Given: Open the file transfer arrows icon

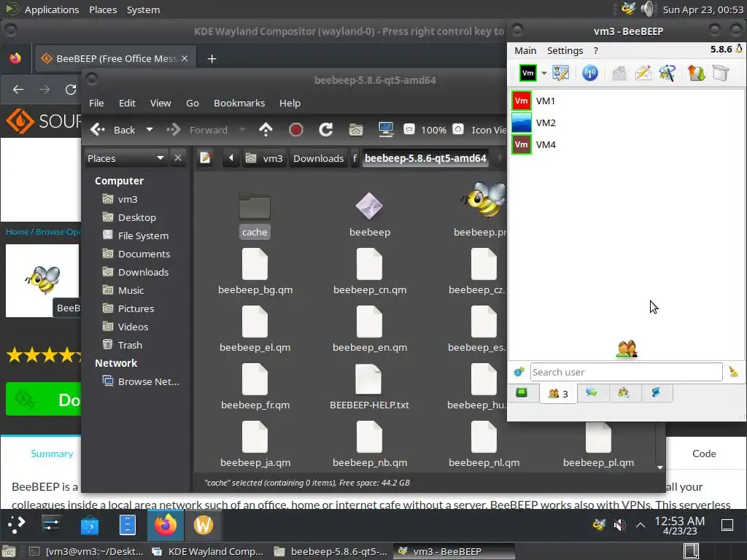Looking at the screenshot, I should 696,74.
